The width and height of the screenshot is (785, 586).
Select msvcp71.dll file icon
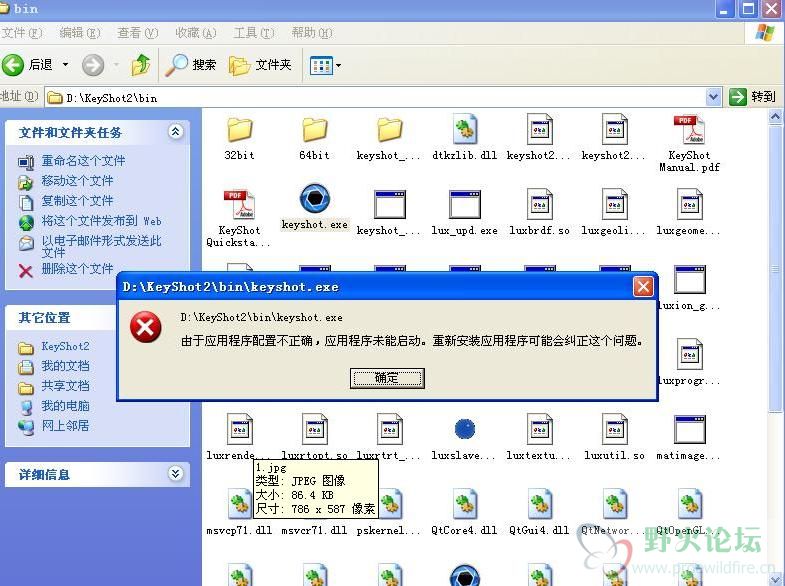(x=239, y=504)
